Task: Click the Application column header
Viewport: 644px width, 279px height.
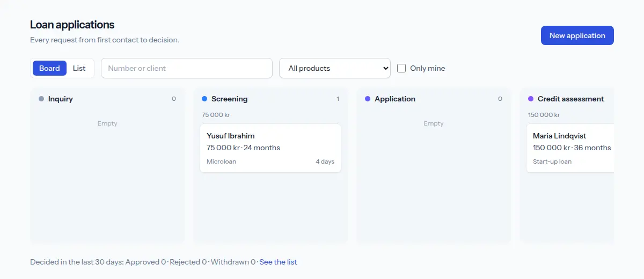Action: click(x=395, y=99)
